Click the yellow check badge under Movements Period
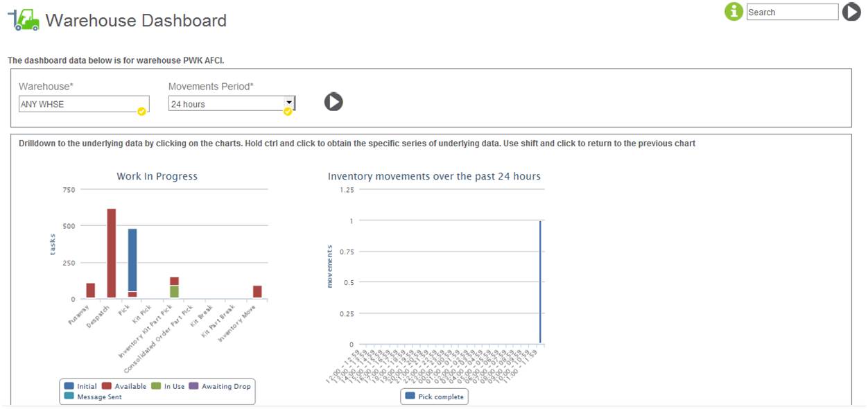Image resolution: width=868 pixels, height=409 pixels. 287,112
